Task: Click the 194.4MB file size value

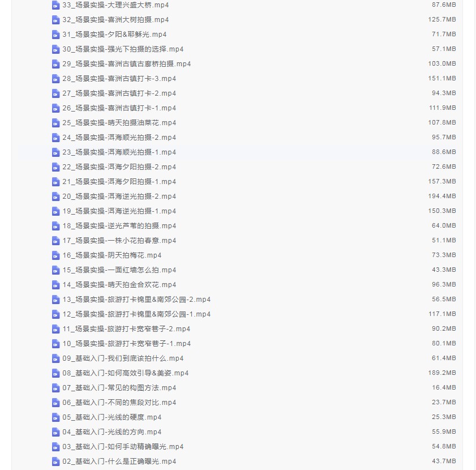Action: coord(442,196)
